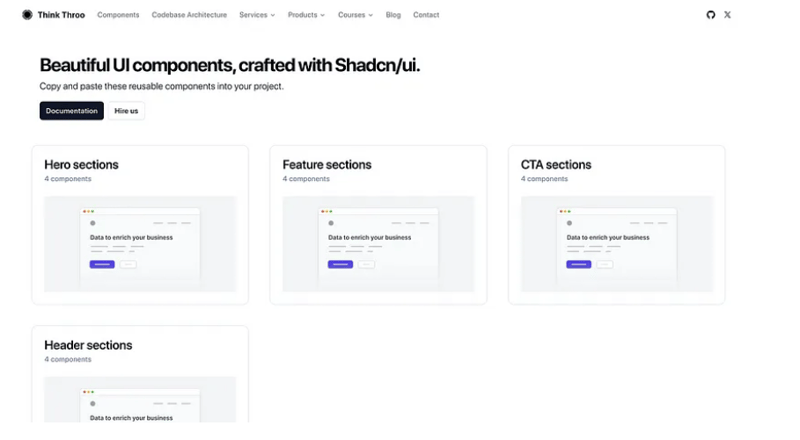
Task: Open the X (Twitter) icon link
Action: [x=727, y=15]
